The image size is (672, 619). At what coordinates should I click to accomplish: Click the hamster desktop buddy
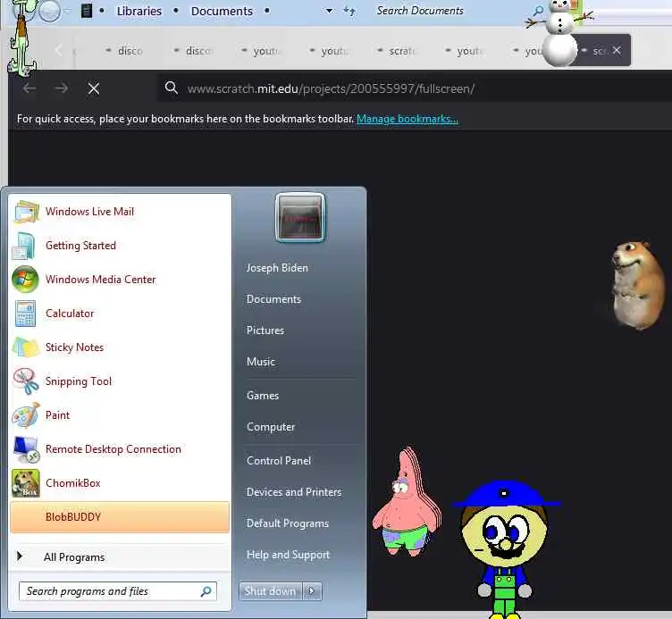(638, 285)
